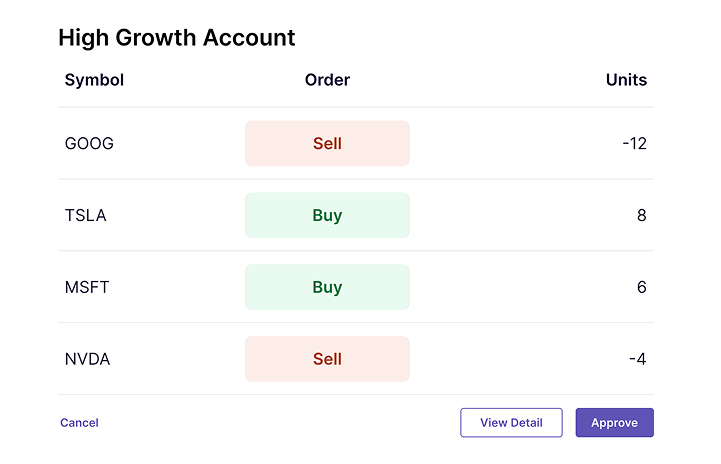
Task: Click the -12 units value for GOOG
Action: tap(634, 144)
